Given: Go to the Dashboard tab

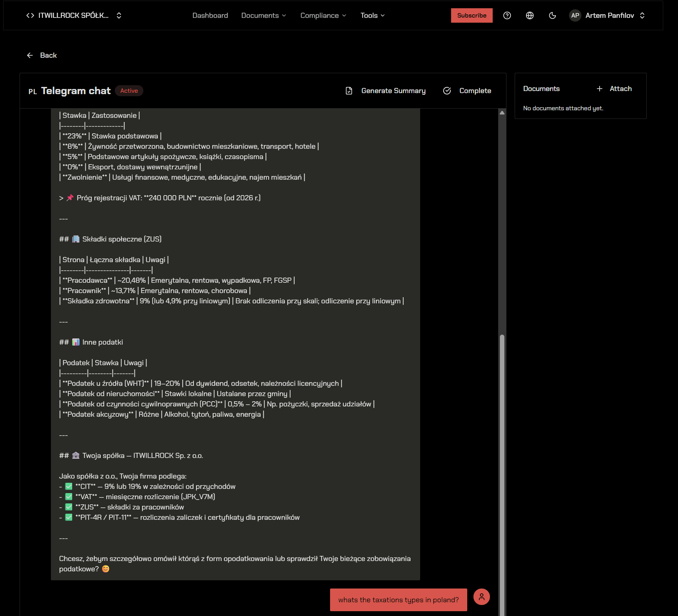Looking at the screenshot, I should 210,15.
